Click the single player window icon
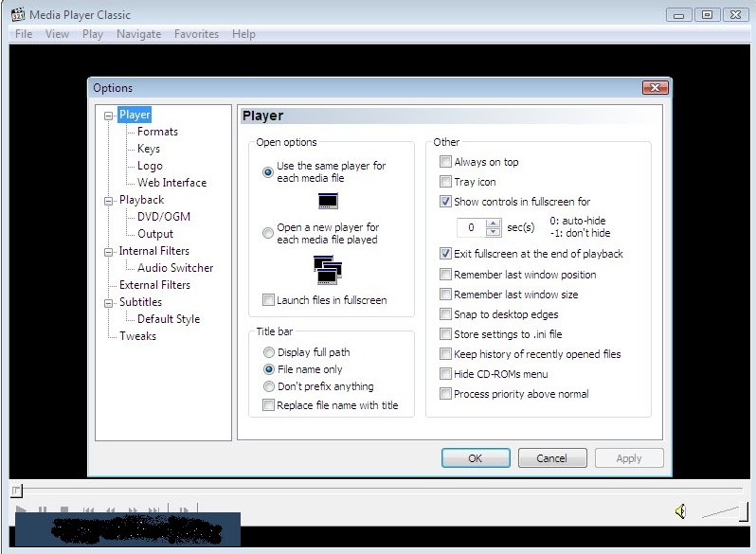 click(328, 201)
